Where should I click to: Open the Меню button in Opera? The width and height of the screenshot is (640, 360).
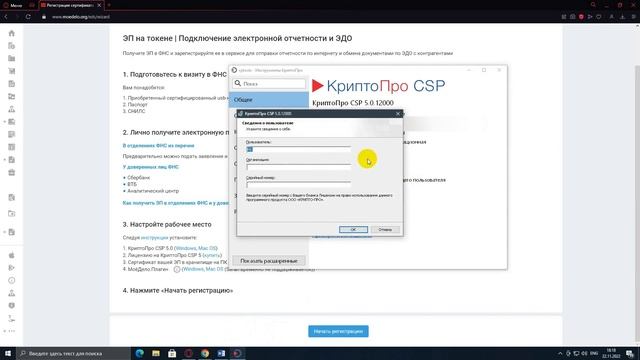pyautogui.click(x=12, y=5)
